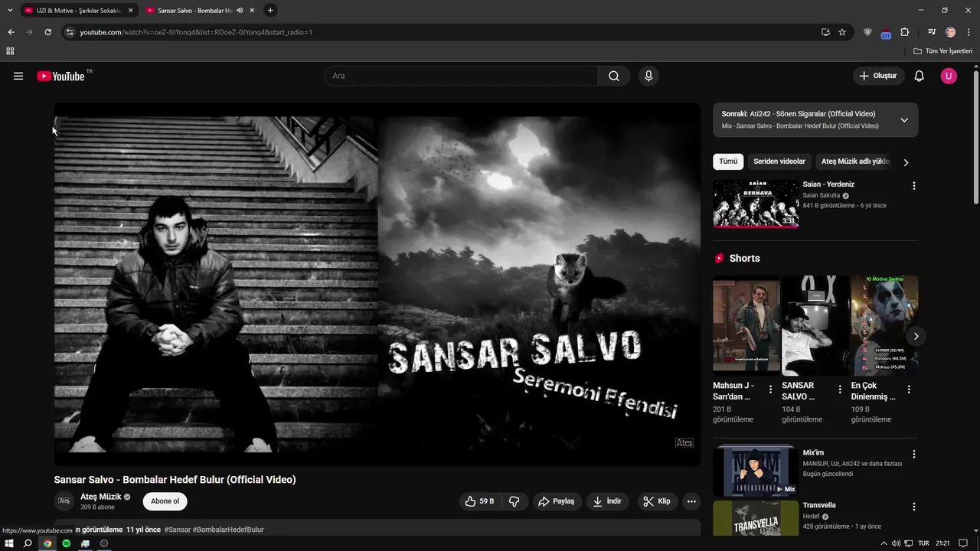Screen dimensions: 980x551
Task: Subscribe with Abone ol button
Action: (x=165, y=501)
